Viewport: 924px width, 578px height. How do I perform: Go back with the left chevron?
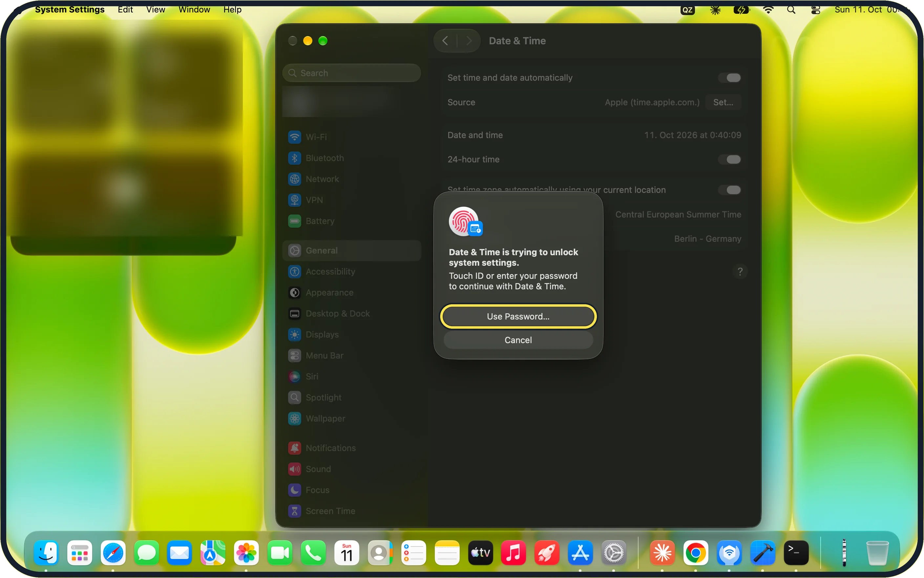445,41
